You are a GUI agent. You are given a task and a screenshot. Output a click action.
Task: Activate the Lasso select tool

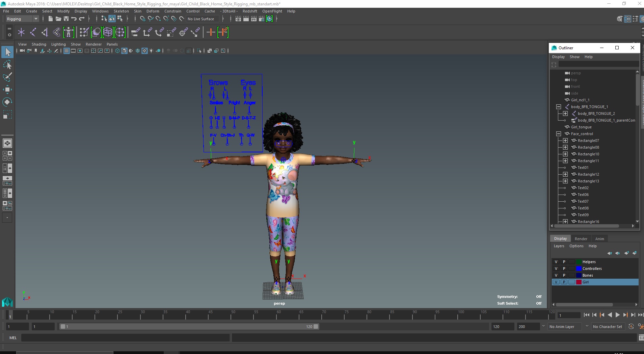click(7, 65)
